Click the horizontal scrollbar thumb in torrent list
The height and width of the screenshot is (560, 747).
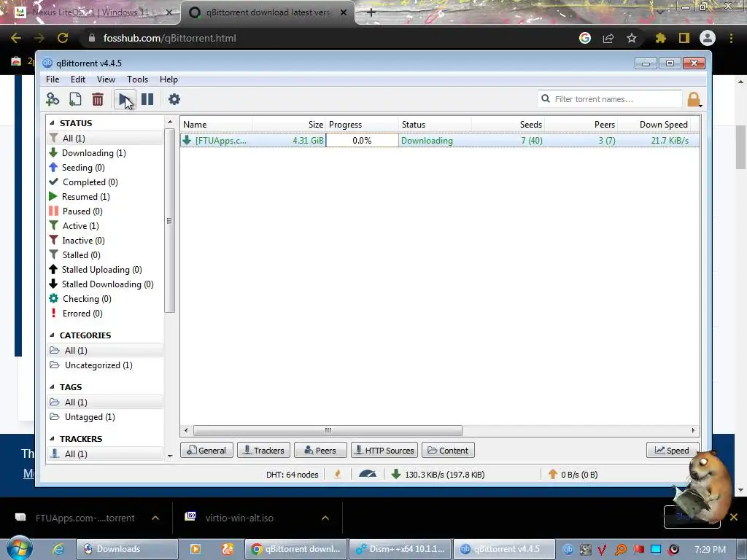[328, 430]
